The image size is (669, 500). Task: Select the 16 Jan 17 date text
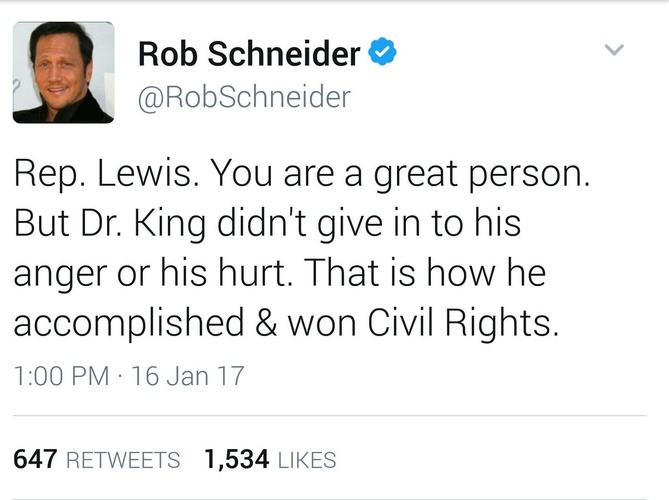click(188, 376)
